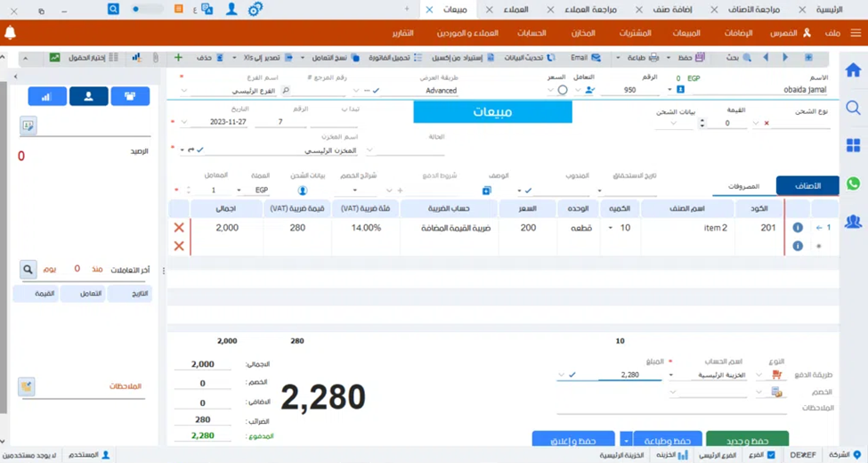Toggle the switch in the top title bar
This screenshot has width=868, height=463.
pyautogui.click(x=147, y=9)
